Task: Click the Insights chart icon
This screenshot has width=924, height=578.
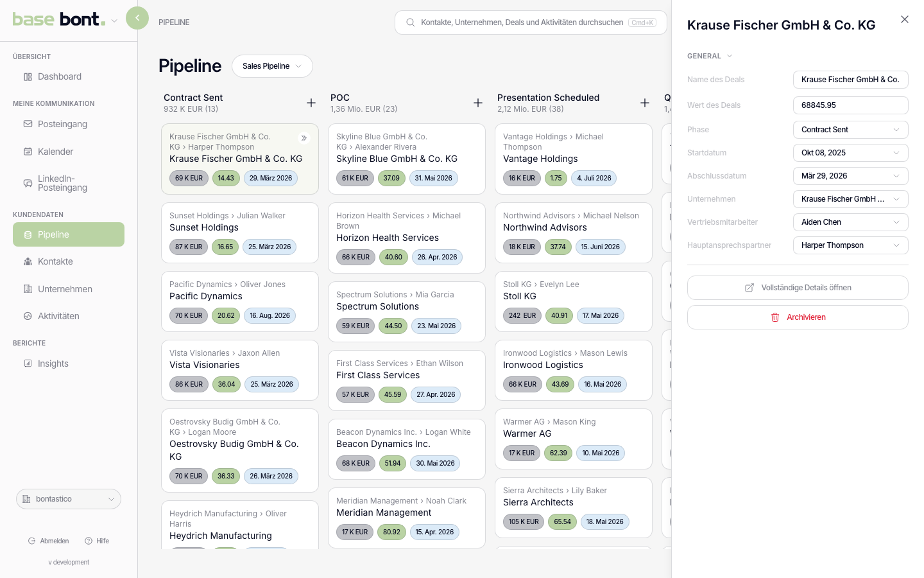Action: click(x=28, y=363)
